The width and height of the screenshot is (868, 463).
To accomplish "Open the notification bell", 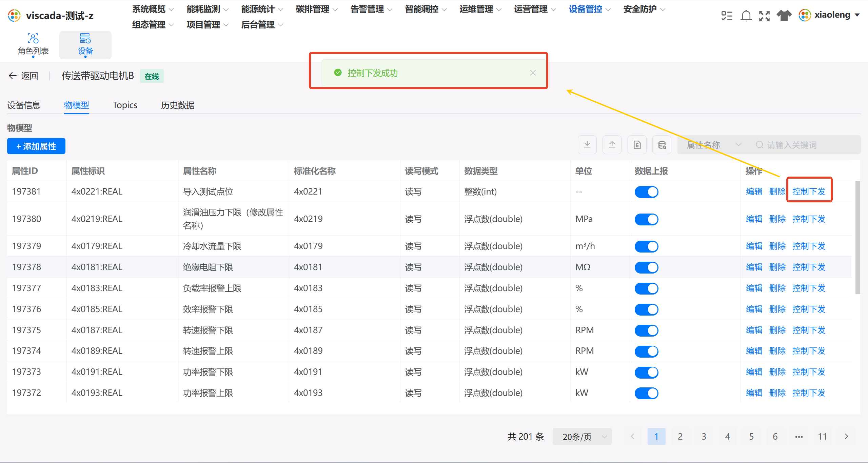I will click(x=746, y=16).
